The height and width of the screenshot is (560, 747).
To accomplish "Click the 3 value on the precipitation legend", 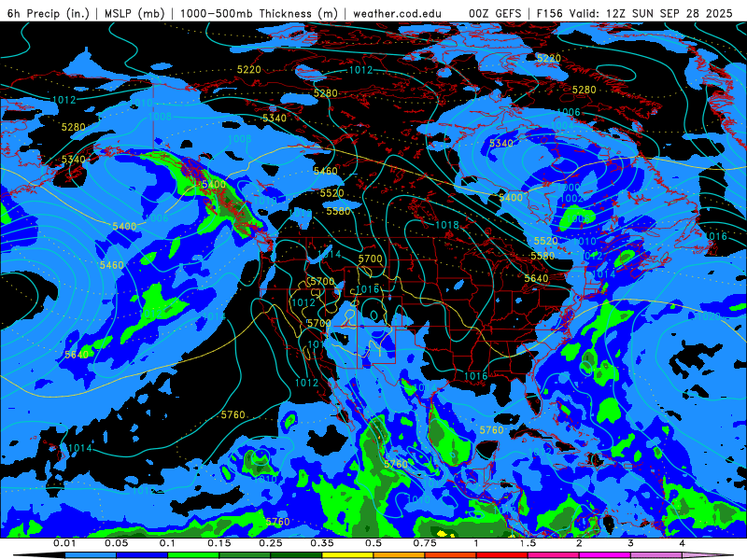I will click(630, 543).
